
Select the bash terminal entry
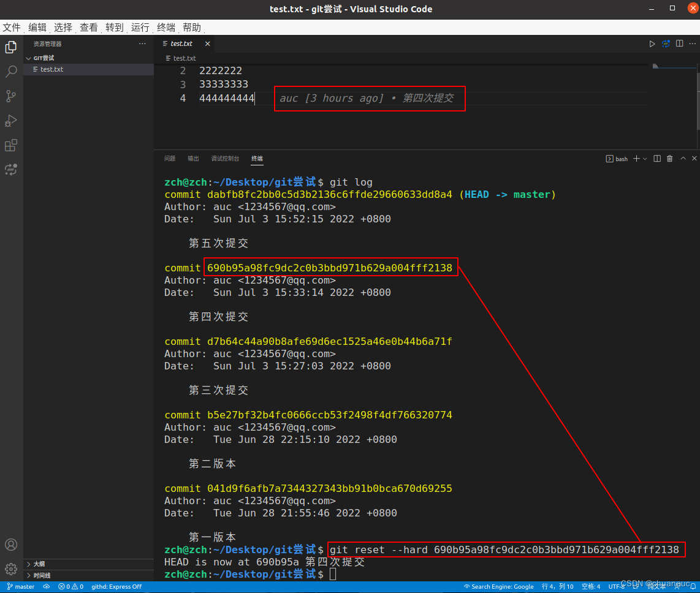(x=617, y=159)
